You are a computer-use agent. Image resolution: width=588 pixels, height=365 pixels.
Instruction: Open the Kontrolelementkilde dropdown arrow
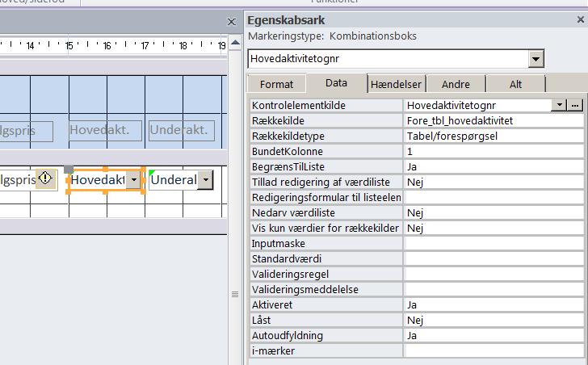[559, 105]
